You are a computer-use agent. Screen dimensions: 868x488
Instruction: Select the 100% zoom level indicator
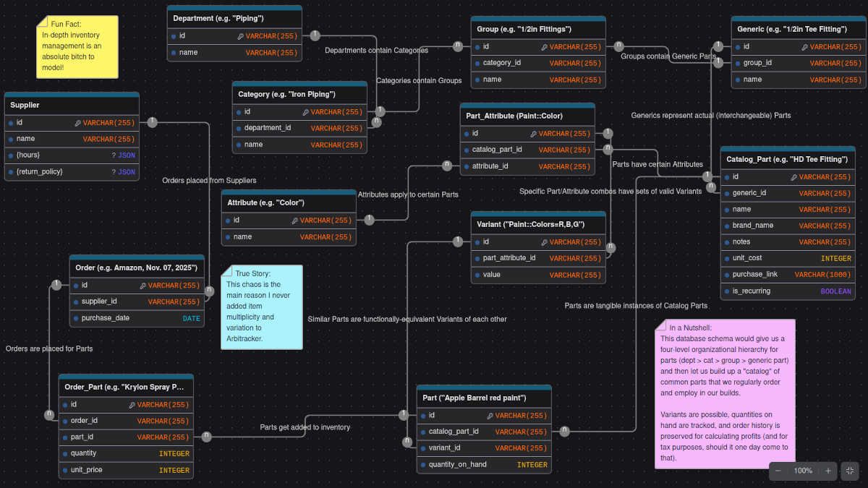click(803, 471)
